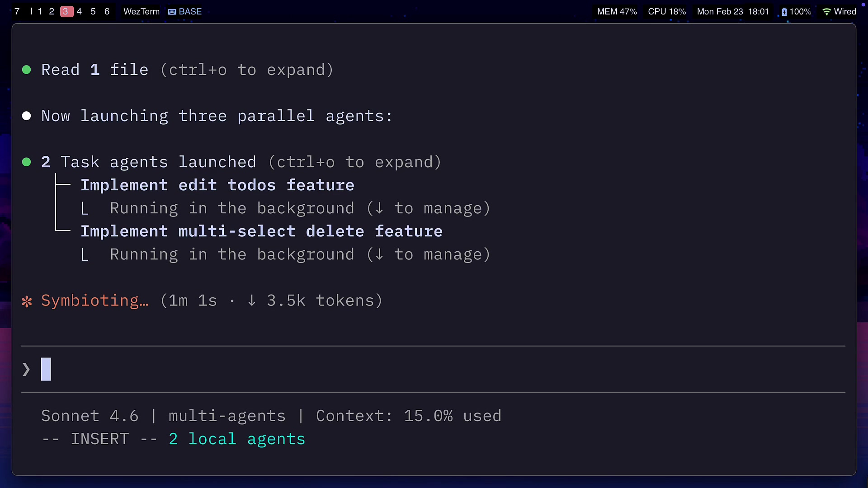The height and width of the screenshot is (488, 868).
Task: Switch to workspace 4
Action: [x=79, y=12]
